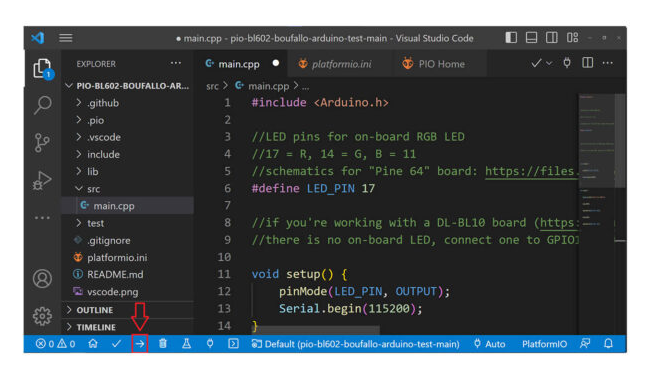The width and height of the screenshot is (660, 374).
Task: Open platformio.ini in the Explorer
Action: [128, 257]
